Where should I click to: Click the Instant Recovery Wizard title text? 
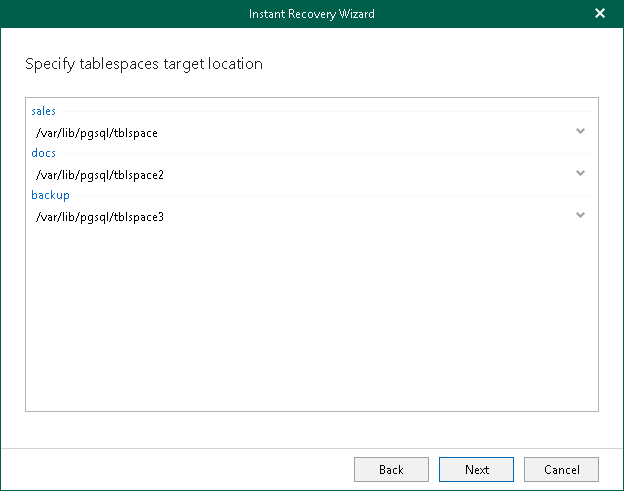tap(311, 14)
